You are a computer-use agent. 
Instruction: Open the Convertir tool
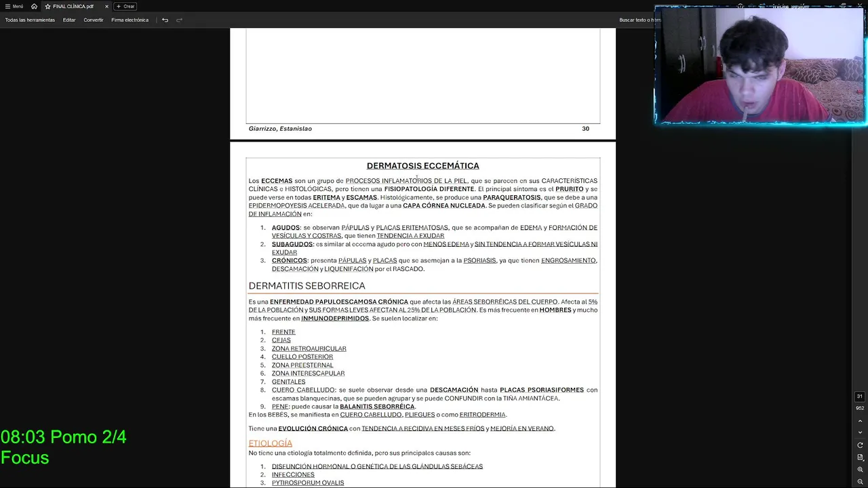pos(94,20)
